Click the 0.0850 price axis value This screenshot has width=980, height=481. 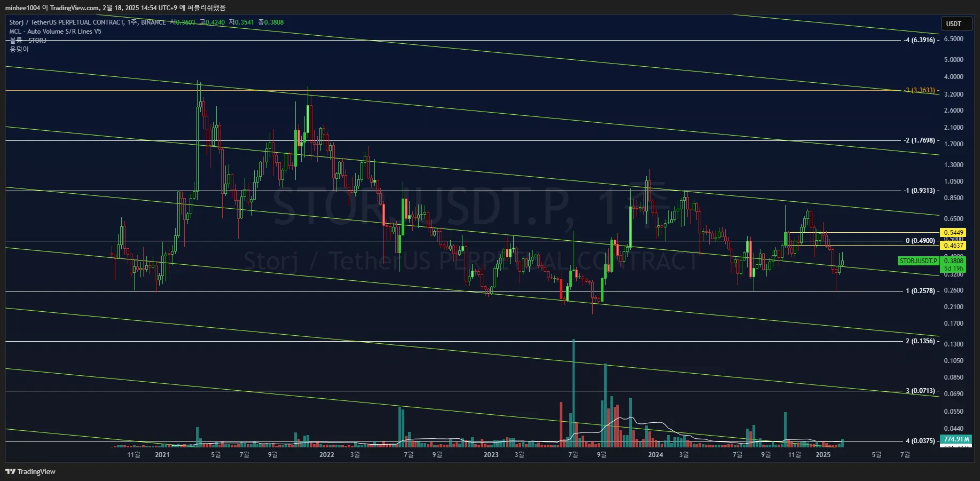coord(954,377)
